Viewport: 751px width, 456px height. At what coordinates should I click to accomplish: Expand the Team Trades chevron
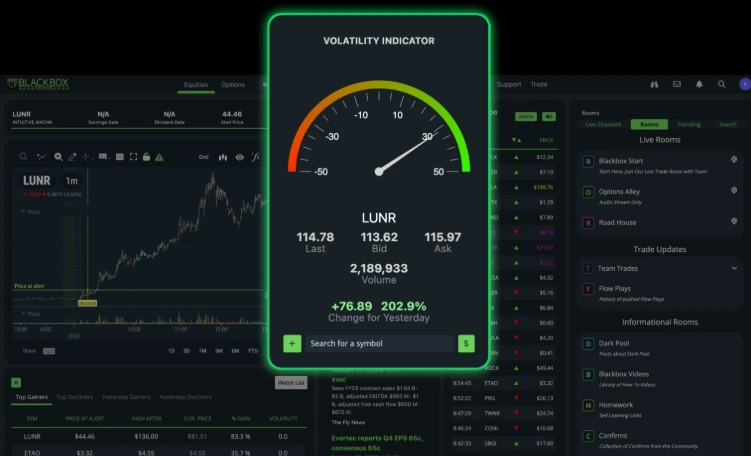(x=734, y=268)
